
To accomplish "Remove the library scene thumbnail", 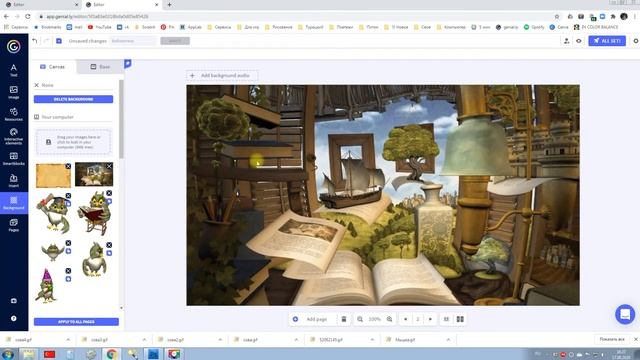I will click(109, 166).
